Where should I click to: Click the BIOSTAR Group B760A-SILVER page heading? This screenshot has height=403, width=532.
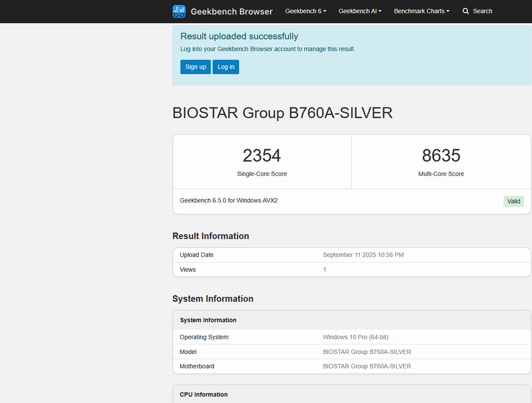(282, 113)
